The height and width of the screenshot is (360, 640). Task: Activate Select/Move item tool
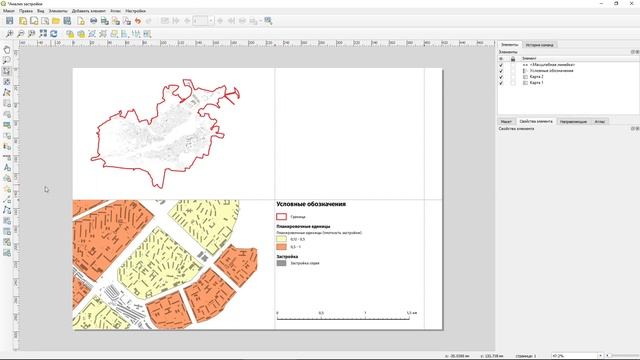tap(7, 71)
